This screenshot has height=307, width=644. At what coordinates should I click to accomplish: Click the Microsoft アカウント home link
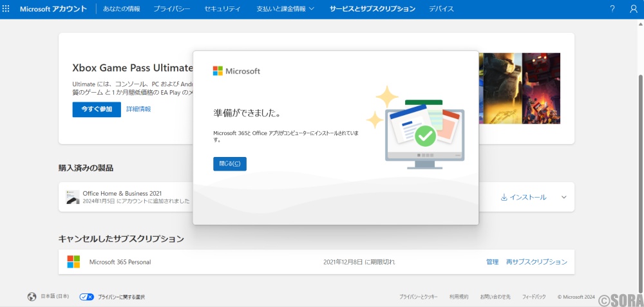53,8
